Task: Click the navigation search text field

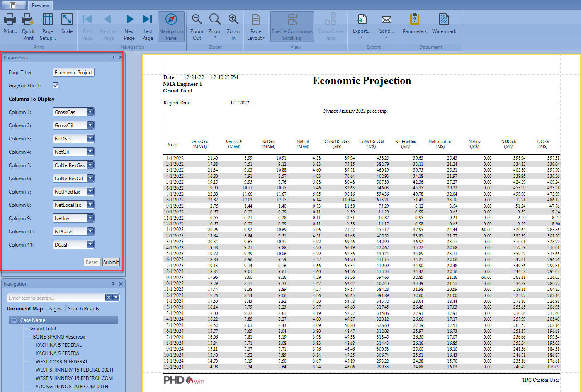Action: 56,298
